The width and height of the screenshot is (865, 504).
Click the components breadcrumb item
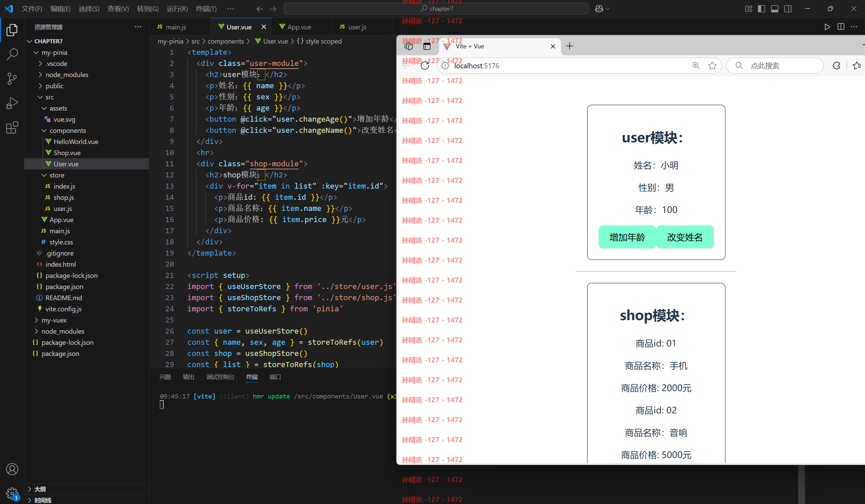point(225,41)
